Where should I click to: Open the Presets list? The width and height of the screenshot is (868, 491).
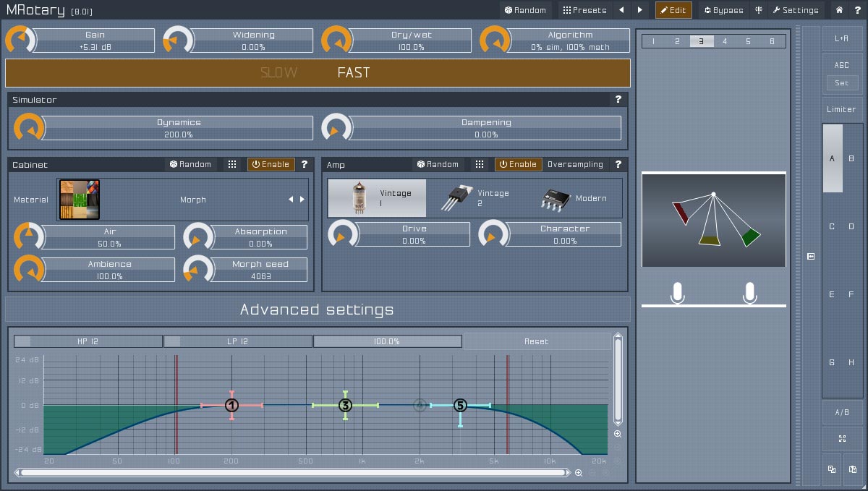click(x=584, y=10)
